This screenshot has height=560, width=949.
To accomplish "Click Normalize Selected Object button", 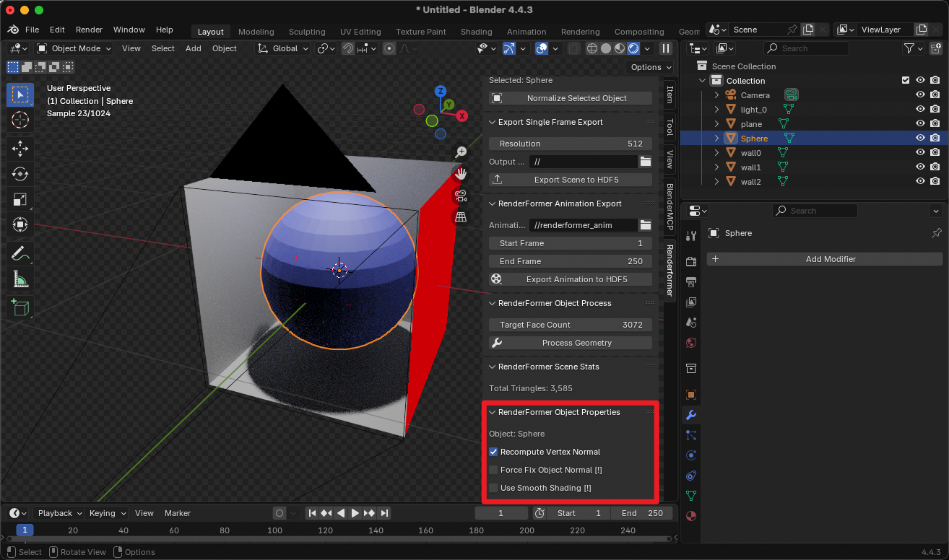I will click(x=571, y=98).
